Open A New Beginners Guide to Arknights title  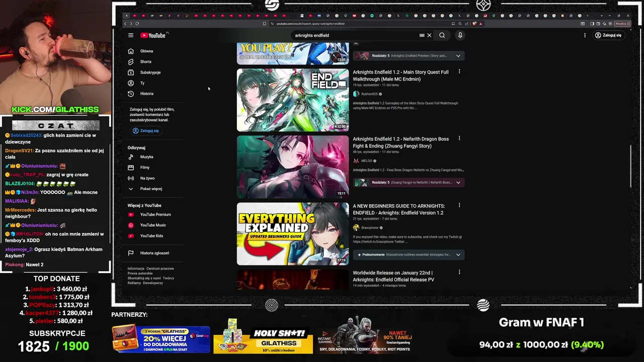[x=398, y=209]
